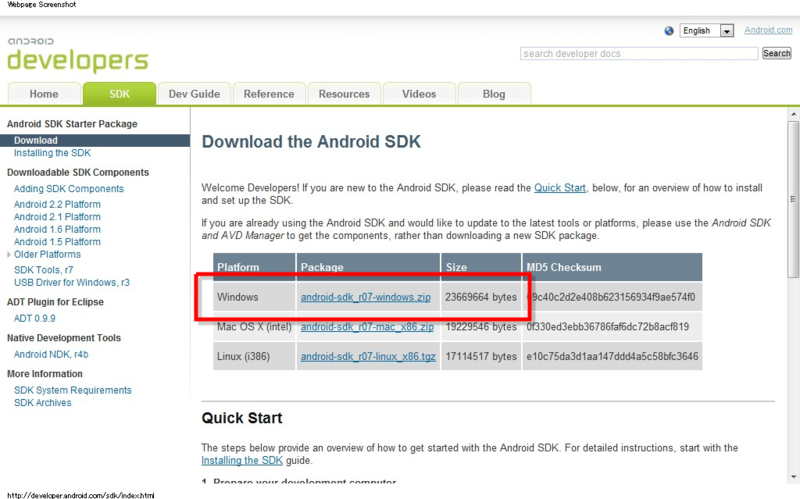Image resolution: width=800 pixels, height=499 pixels.
Task: Open the ADT 0.9.9 link
Action: (x=34, y=318)
